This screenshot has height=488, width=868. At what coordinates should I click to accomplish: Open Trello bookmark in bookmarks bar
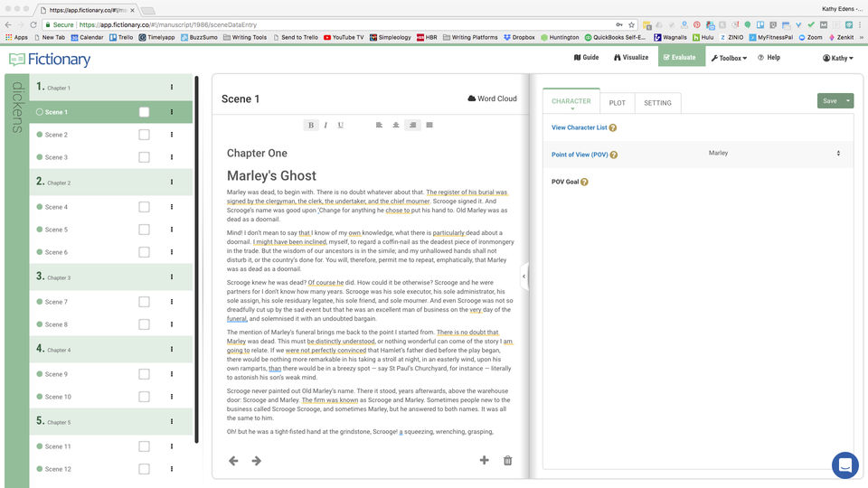[x=121, y=37]
